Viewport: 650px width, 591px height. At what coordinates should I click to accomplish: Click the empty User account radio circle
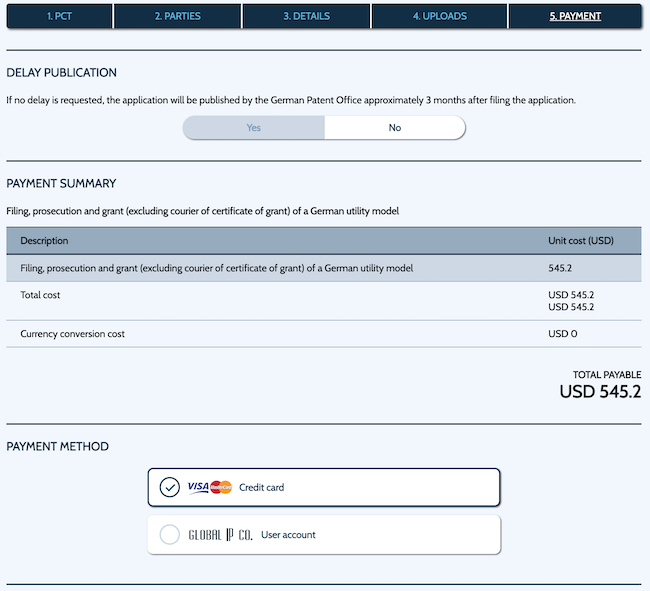pyautogui.click(x=170, y=535)
